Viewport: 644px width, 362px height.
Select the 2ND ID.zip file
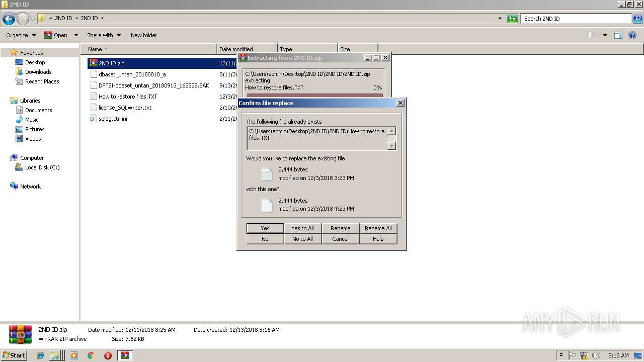pos(112,63)
